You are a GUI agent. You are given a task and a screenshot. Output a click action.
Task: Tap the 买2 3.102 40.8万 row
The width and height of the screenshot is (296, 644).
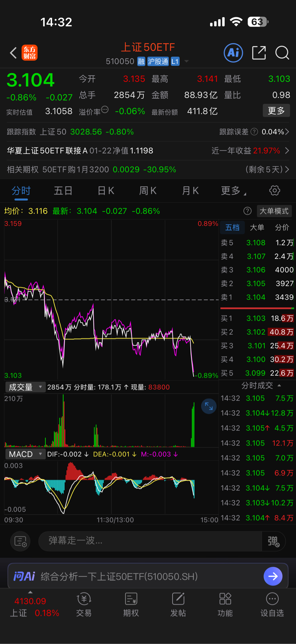257,332
